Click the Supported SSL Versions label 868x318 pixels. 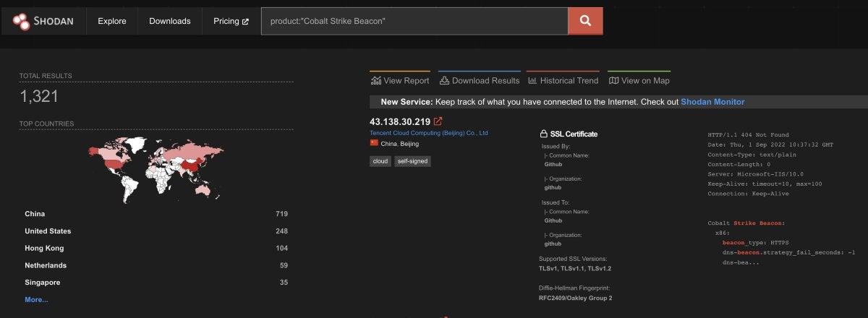573,259
